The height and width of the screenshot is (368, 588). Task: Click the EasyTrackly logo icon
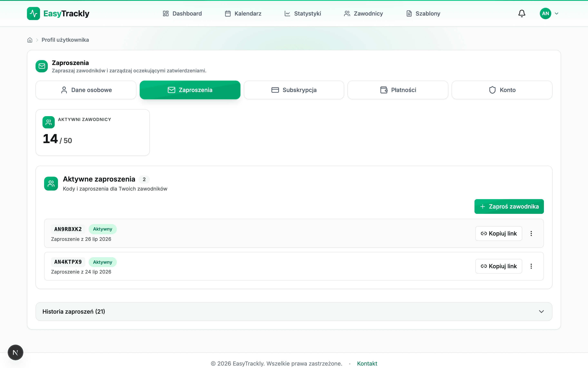coord(33,13)
